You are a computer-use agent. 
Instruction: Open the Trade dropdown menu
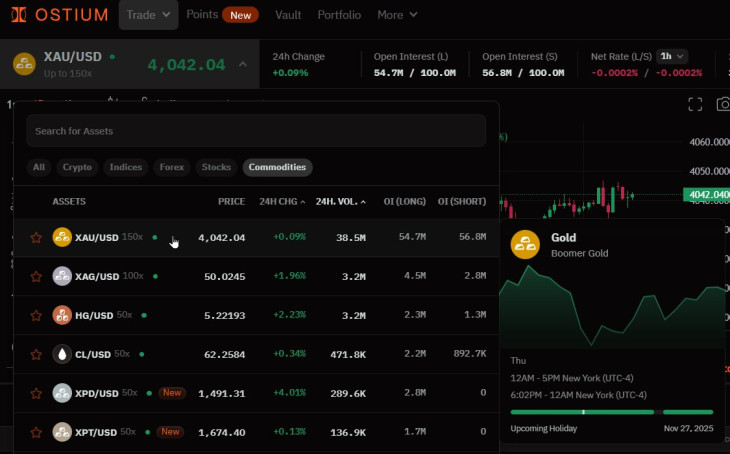148,15
